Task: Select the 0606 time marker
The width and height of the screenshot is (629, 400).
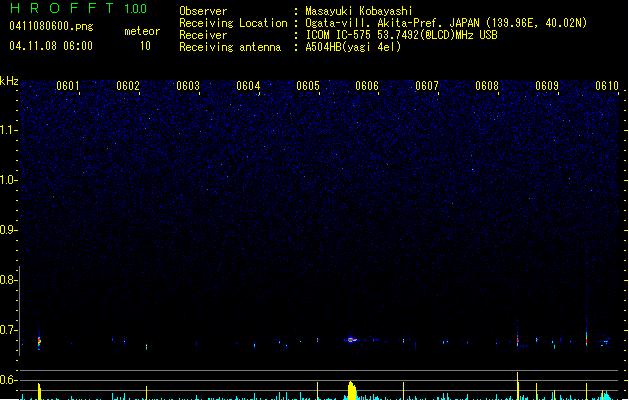Action: (367, 86)
